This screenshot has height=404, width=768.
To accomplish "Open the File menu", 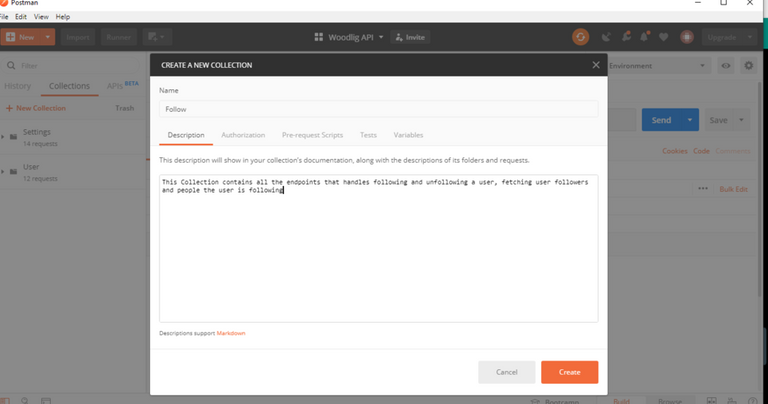I will coord(4,17).
